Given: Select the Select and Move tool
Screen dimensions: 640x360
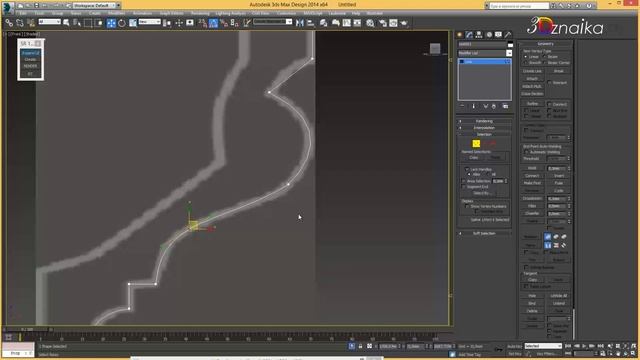Looking at the screenshot, I should pyautogui.click(x=111, y=23).
